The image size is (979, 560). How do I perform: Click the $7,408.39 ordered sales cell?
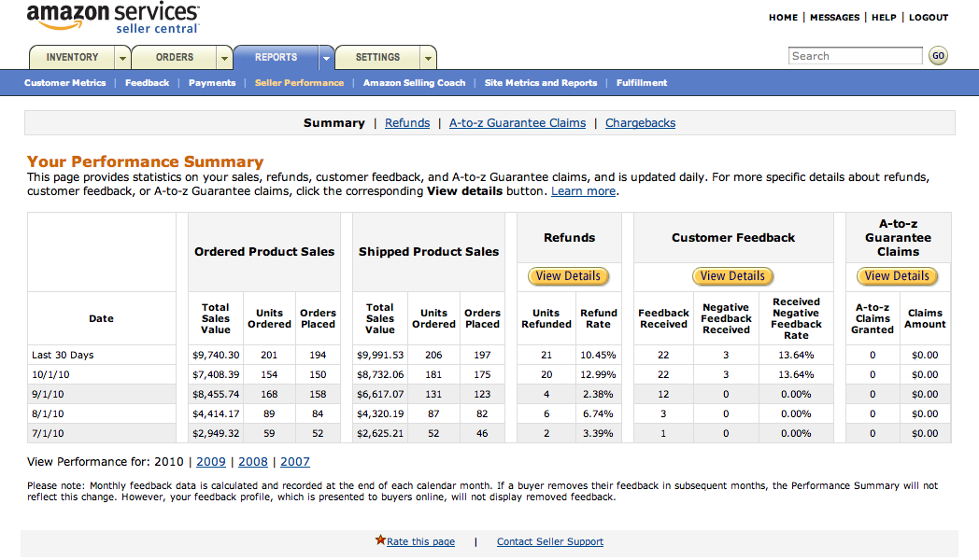coord(216,375)
